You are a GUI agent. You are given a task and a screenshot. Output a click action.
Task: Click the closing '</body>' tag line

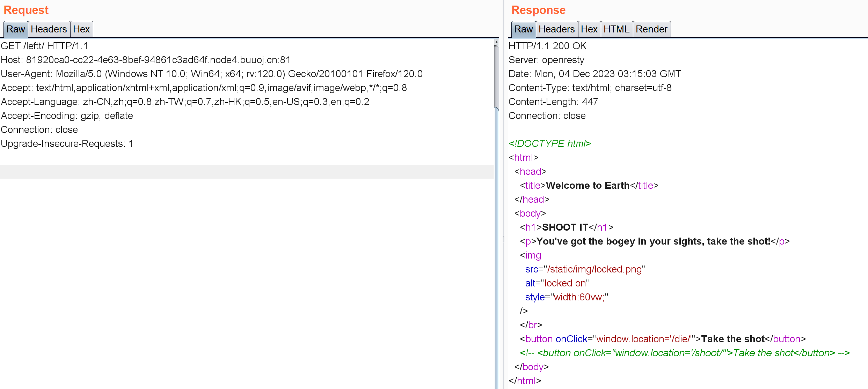532,367
